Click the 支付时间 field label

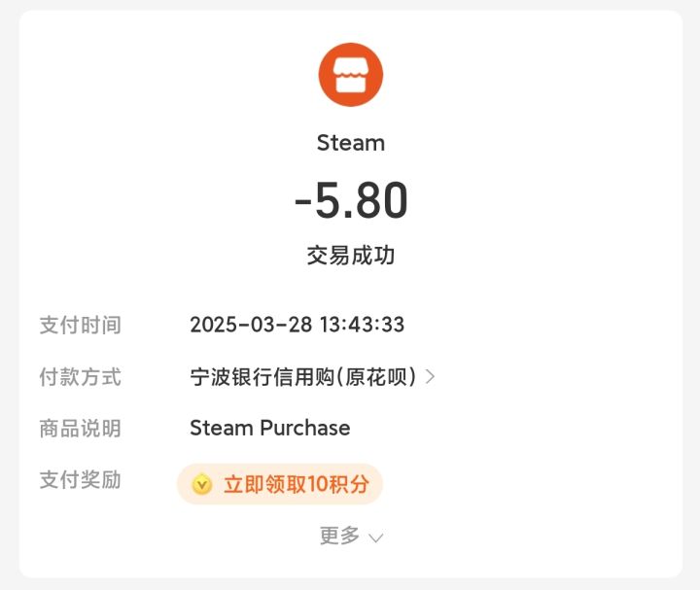point(80,325)
